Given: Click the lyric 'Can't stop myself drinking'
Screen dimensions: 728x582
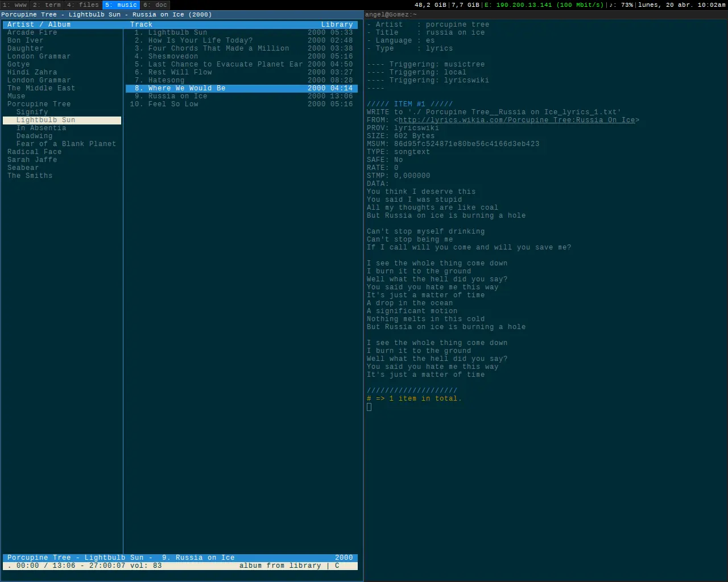Looking at the screenshot, I should pyautogui.click(x=426, y=231).
